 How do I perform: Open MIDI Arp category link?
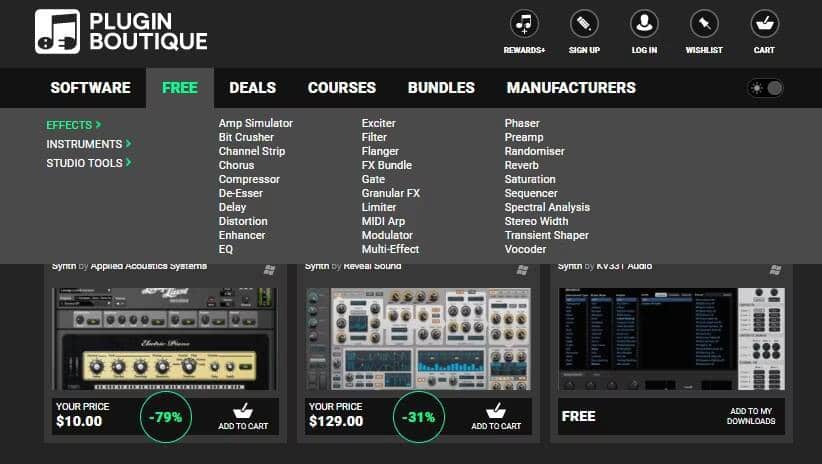[x=383, y=221]
